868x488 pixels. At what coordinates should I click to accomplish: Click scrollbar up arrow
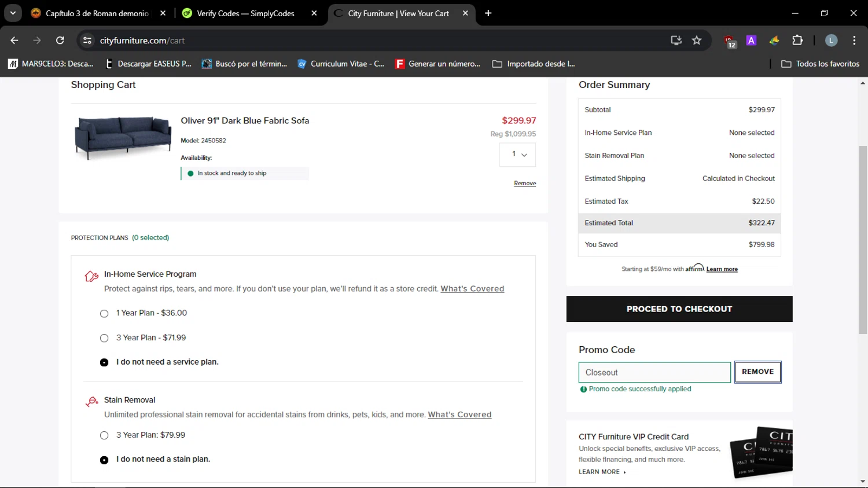point(863,83)
